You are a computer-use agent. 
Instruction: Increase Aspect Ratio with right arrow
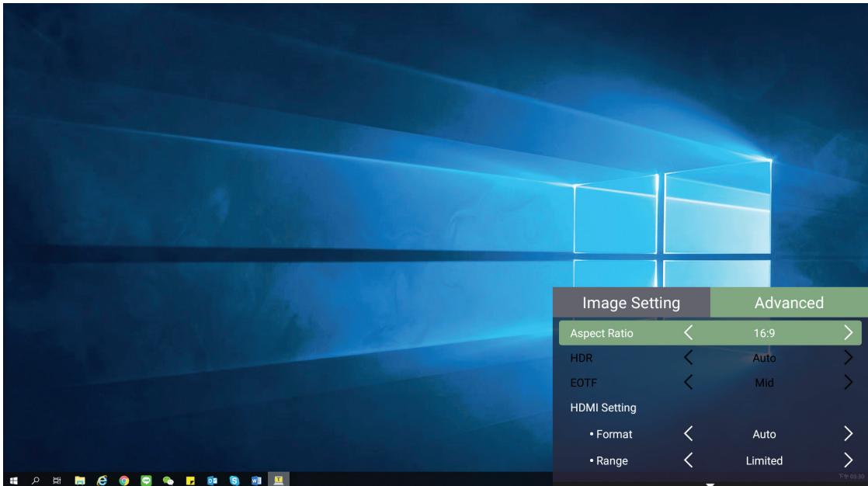coord(848,333)
